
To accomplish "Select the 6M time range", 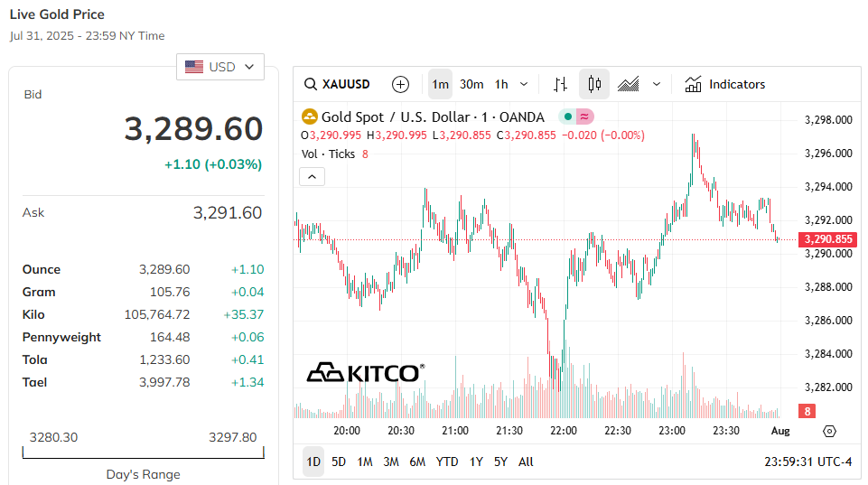I will click(x=417, y=462).
